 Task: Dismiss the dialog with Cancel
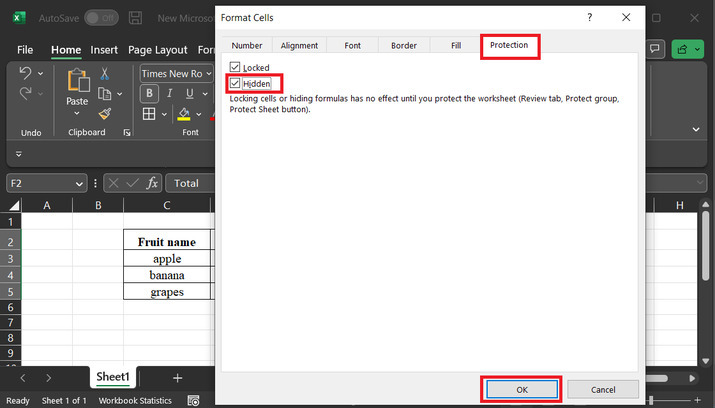(x=603, y=389)
